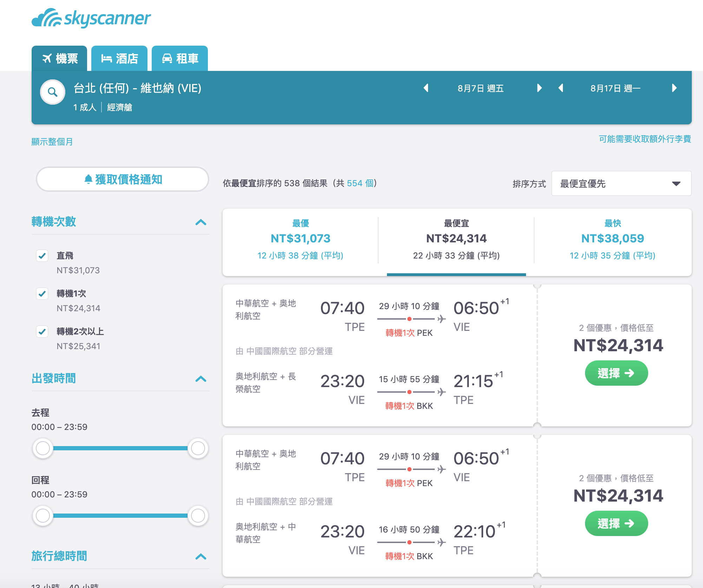
Task: Click the car icon in 租車 tab
Action: [167, 58]
